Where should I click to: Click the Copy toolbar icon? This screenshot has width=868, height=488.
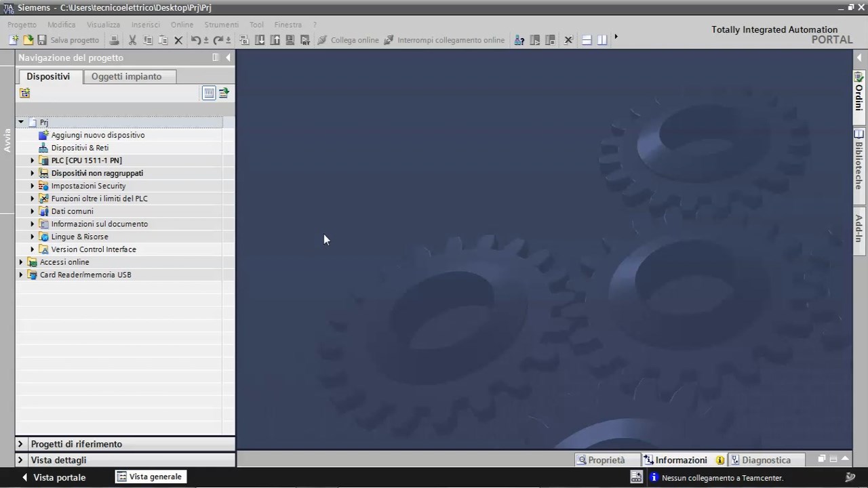tap(148, 40)
